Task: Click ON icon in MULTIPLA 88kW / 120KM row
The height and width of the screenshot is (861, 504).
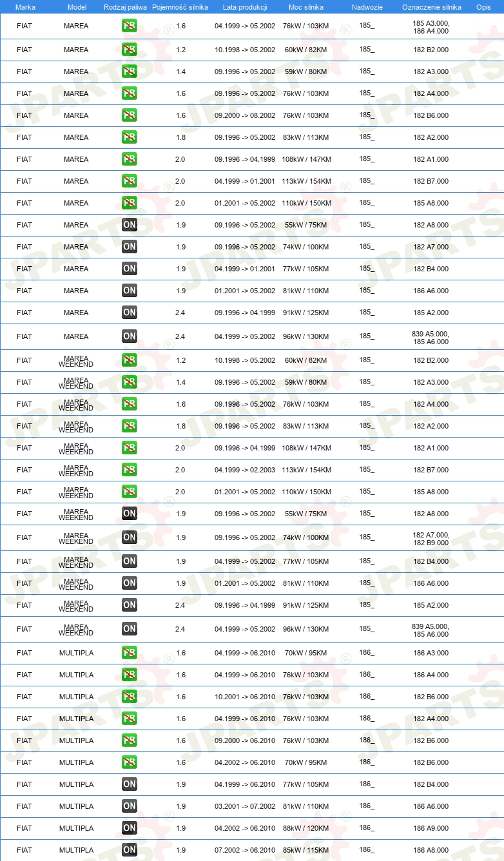Action: [130, 828]
